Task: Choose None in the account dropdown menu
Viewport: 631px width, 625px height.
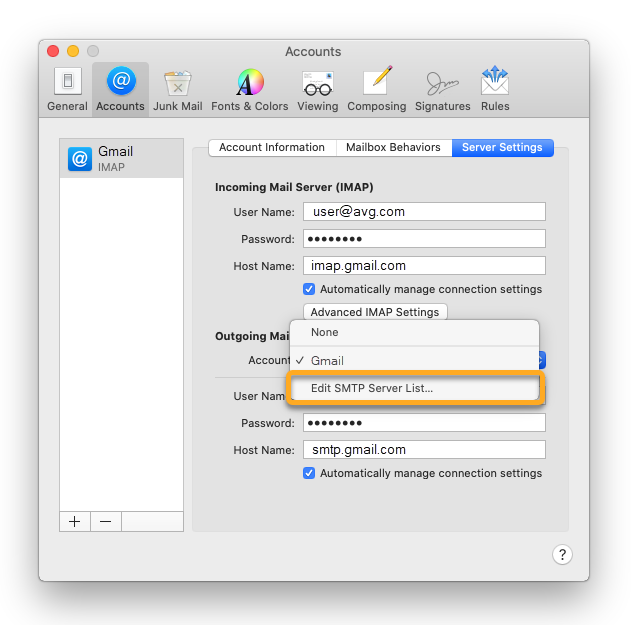Action: coord(414,332)
